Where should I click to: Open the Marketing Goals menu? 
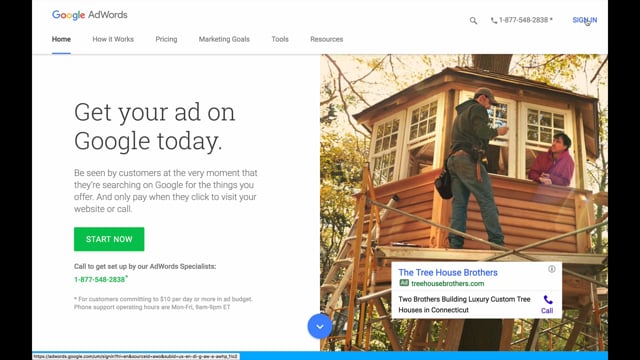pyautogui.click(x=224, y=39)
